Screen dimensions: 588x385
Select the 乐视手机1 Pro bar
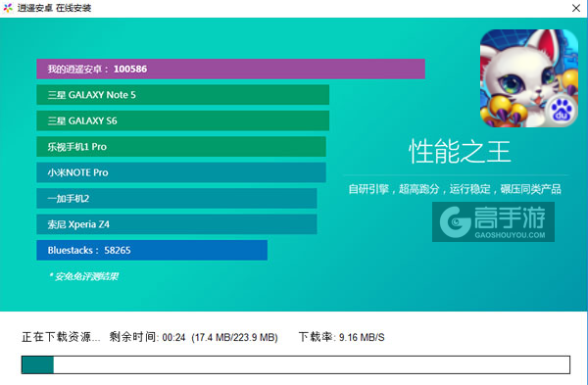pyautogui.click(x=181, y=147)
